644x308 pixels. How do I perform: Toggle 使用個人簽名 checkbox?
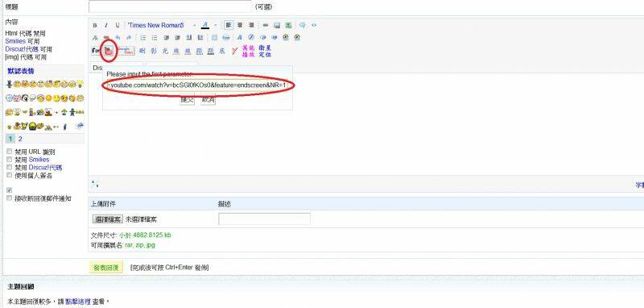point(10,175)
